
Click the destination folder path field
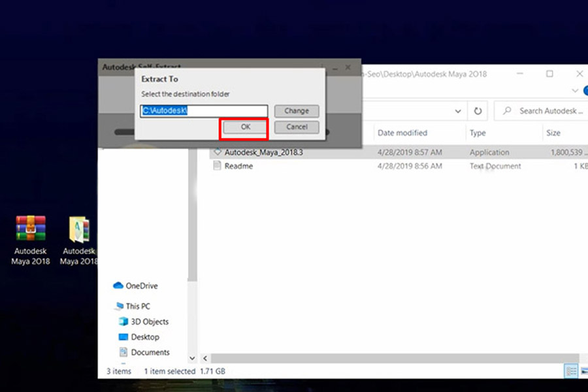(x=204, y=110)
